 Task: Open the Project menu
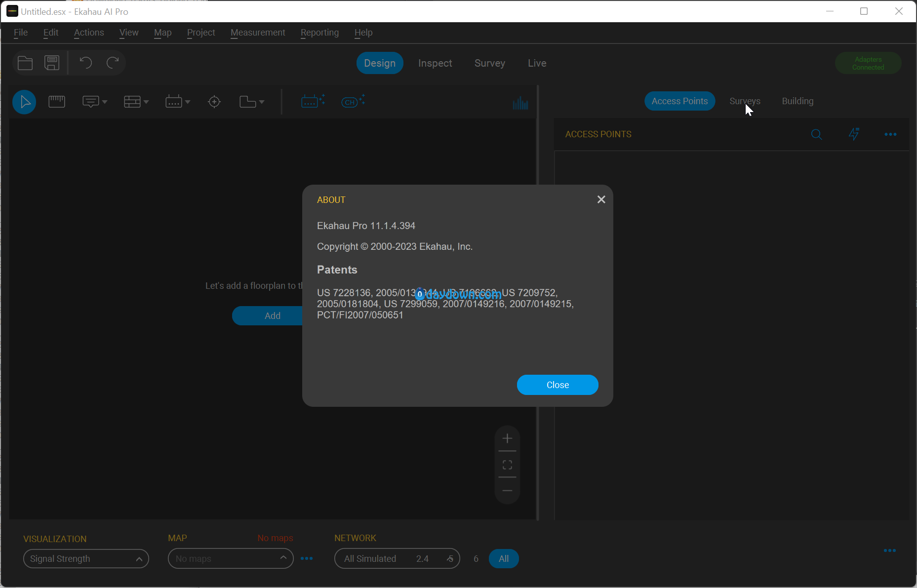click(x=201, y=33)
